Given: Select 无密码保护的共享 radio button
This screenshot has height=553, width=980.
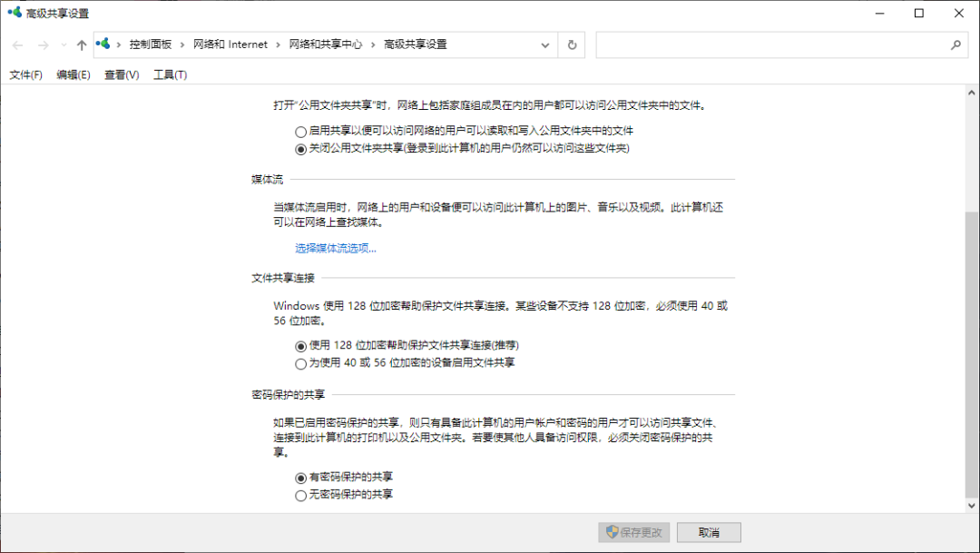Looking at the screenshot, I should 301,496.
